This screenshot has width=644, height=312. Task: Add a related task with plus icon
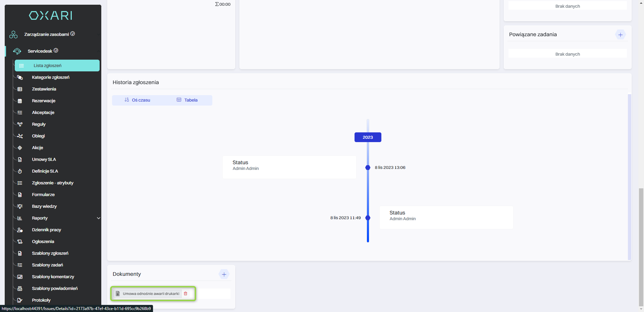tap(620, 35)
